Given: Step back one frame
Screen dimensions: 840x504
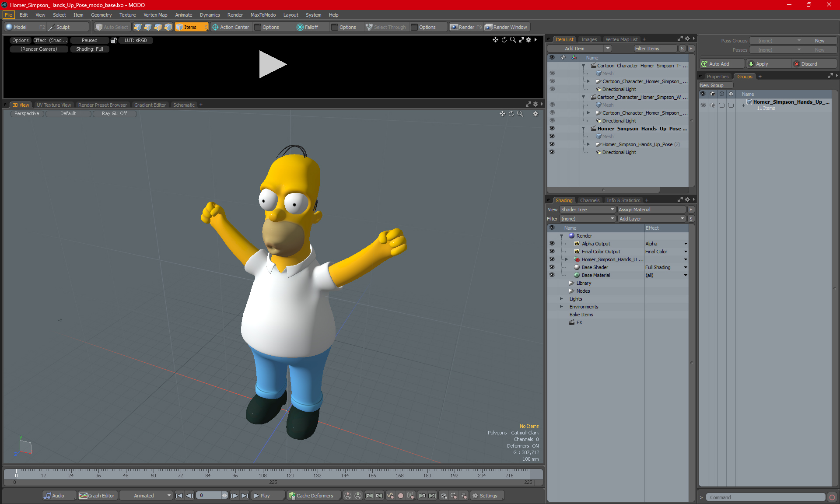Looking at the screenshot, I should coord(189,496).
